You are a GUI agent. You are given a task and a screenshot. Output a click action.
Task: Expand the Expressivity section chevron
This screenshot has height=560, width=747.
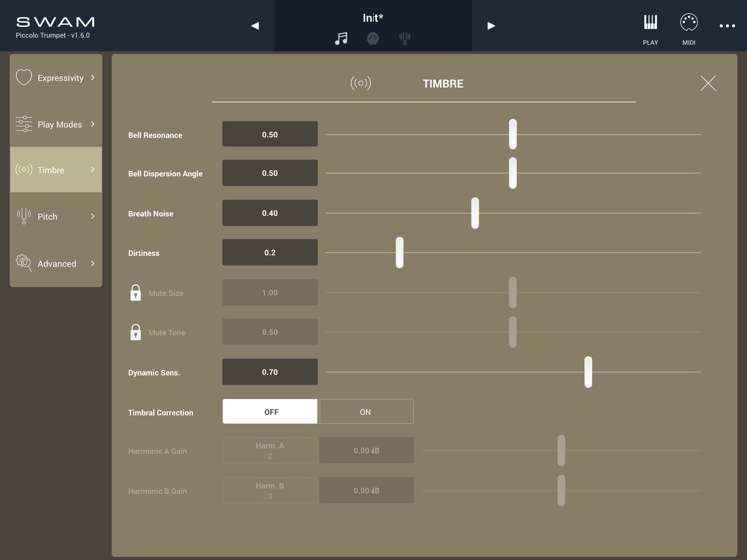tap(93, 77)
